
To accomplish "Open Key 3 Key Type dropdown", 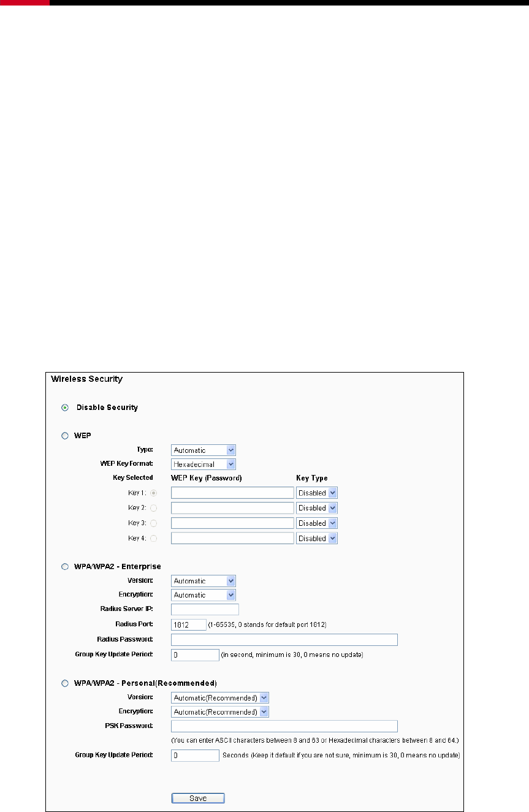I will 317,523.
